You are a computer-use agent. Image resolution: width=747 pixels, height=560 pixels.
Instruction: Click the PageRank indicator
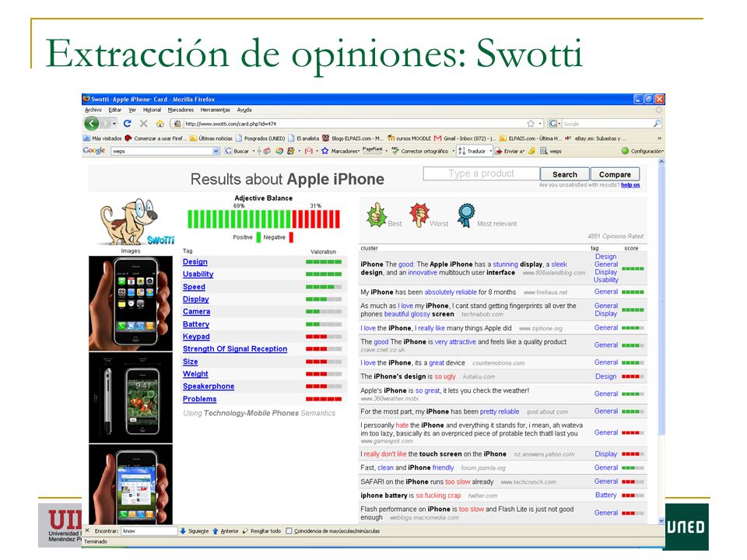coord(373,150)
